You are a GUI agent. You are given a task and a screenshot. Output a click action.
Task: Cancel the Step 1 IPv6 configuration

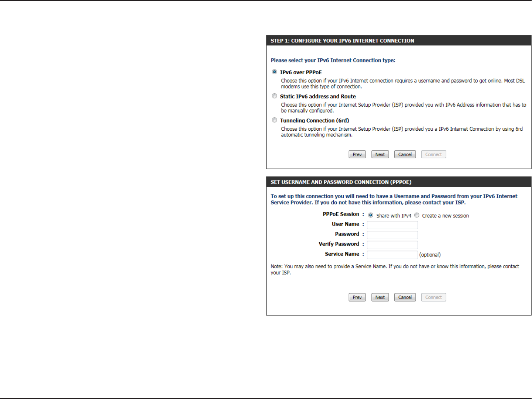[405, 154]
